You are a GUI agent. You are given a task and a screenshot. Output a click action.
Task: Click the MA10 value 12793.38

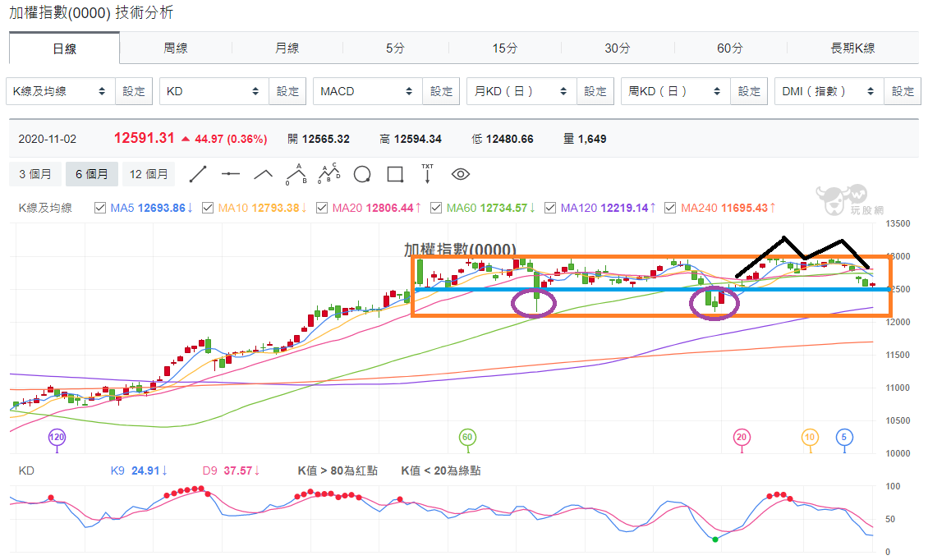click(276, 208)
